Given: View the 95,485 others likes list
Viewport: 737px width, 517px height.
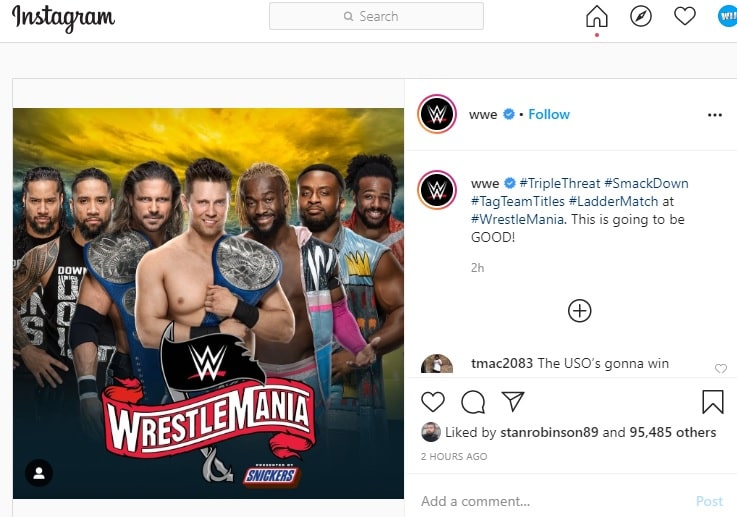Looking at the screenshot, I should click(x=673, y=433).
